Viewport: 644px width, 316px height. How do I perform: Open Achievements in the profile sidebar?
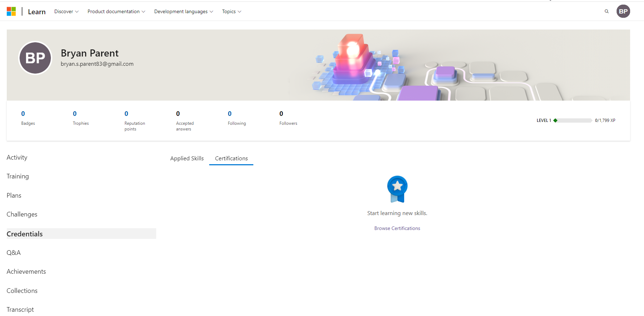(x=26, y=272)
